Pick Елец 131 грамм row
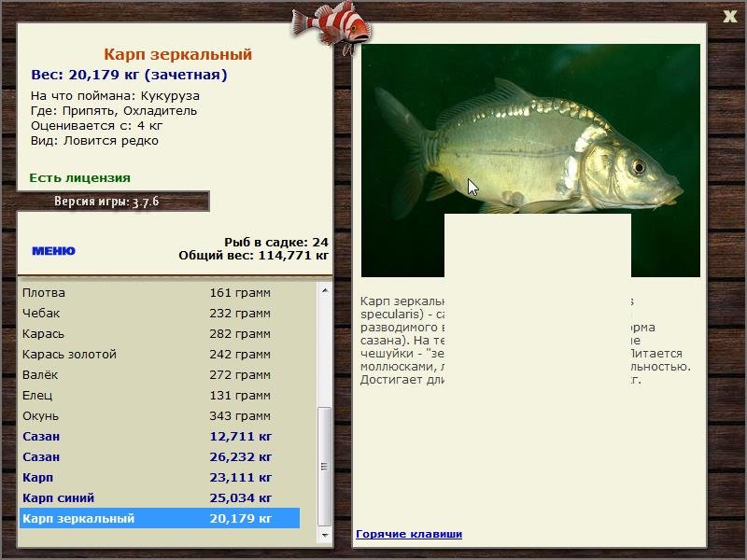Image resolution: width=747 pixels, height=560 pixels. tap(160, 395)
